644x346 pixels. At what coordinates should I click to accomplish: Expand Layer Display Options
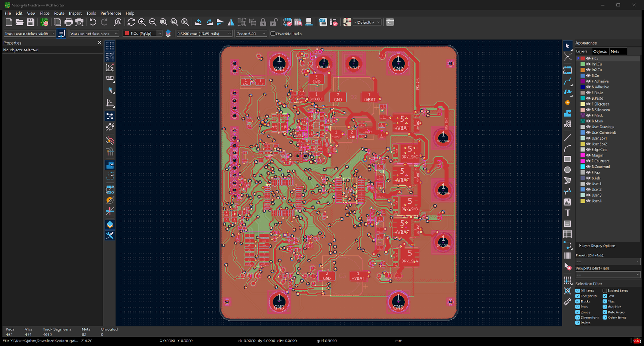tap(597, 246)
